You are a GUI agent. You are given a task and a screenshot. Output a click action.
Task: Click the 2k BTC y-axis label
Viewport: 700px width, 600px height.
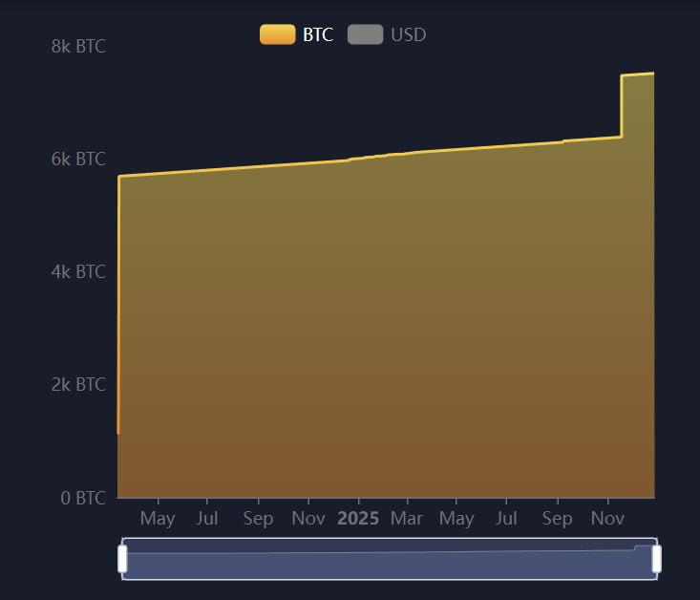[78, 384]
